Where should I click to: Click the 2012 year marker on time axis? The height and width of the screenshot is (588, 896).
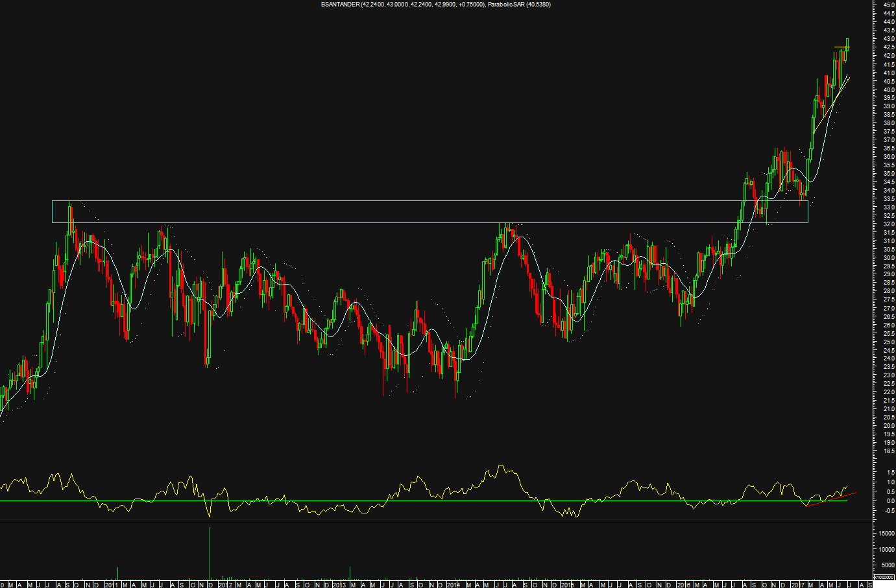pyautogui.click(x=224, y=584)
